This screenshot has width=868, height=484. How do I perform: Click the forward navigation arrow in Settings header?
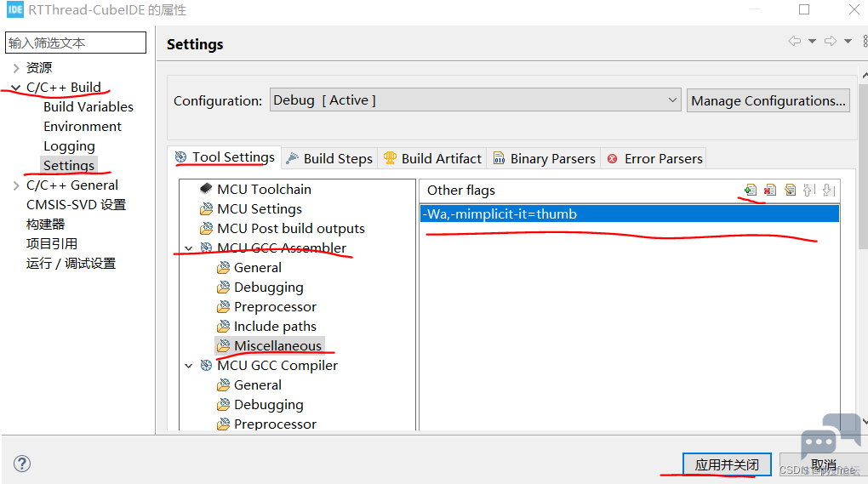coord(831,41)
